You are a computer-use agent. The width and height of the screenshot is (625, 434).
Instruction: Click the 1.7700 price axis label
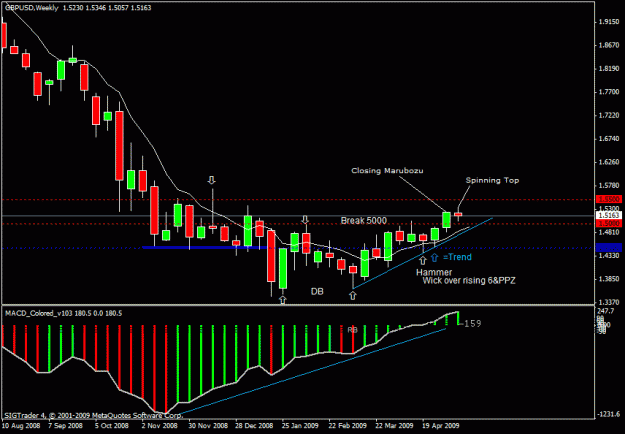click(x=609, y=92)
